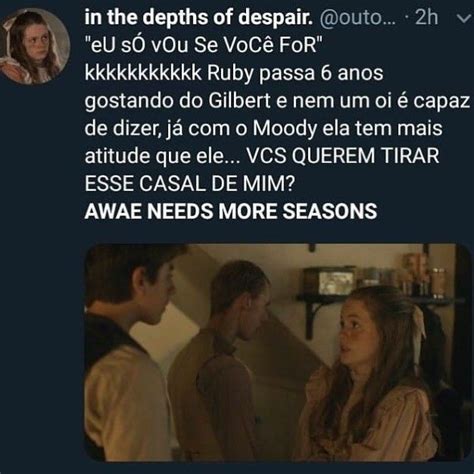Viewport: 474px width, 474px height.
Task: Click the name Ruby in the tweet
Action: click(230, 74)
